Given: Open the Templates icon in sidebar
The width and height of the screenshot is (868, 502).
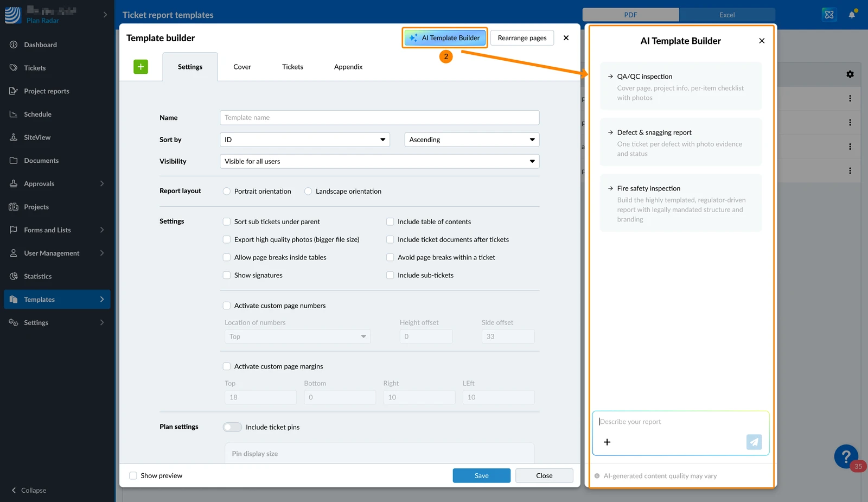Looking at the screenshot, I should tap(14, 300).
